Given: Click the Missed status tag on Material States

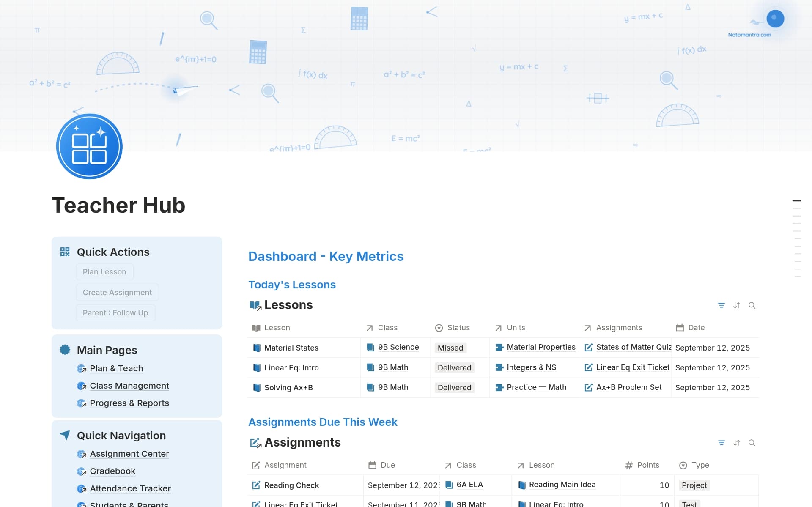Looking at the screenshot, I should pyautogui.click(x=450, y=347).
